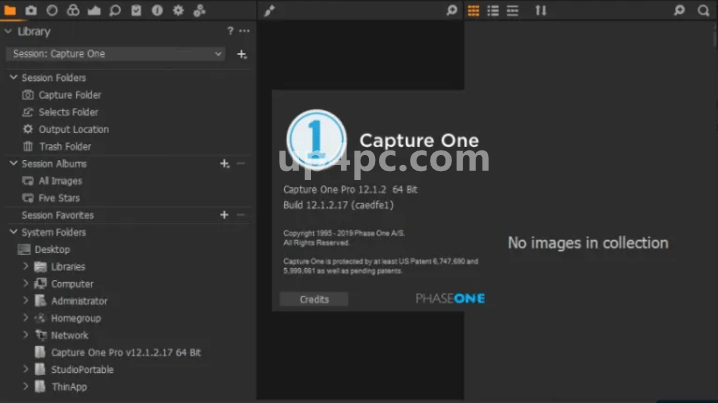
Task: Open the Color tool tab icon
Action: [x=75, y=10]
